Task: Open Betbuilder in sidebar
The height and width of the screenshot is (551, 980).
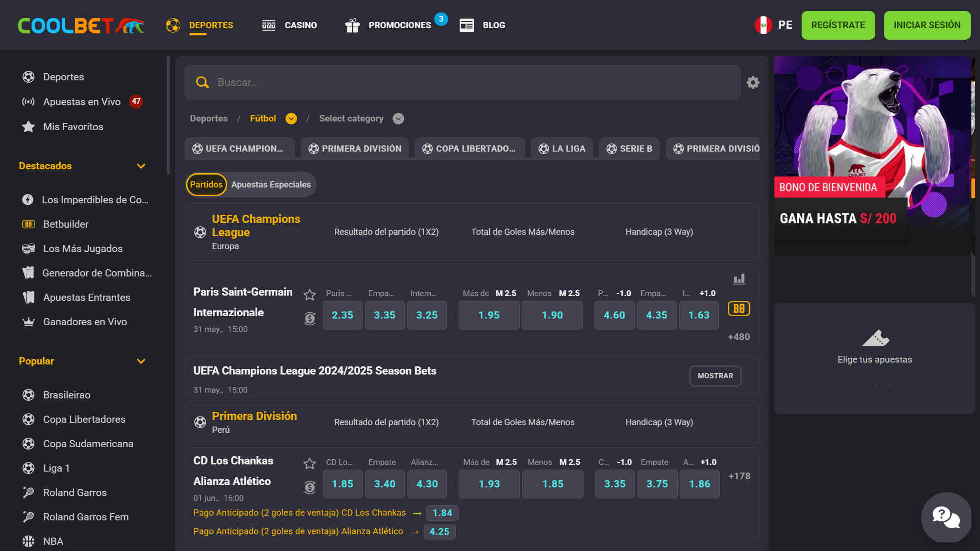Action: click(x=55, y=224)
